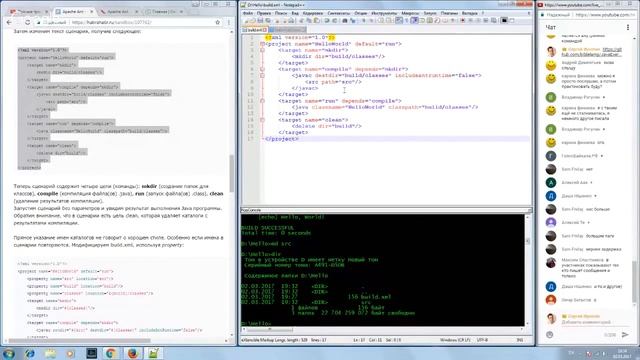Switch to the third Apache Ant browser tab

(119, 11)
